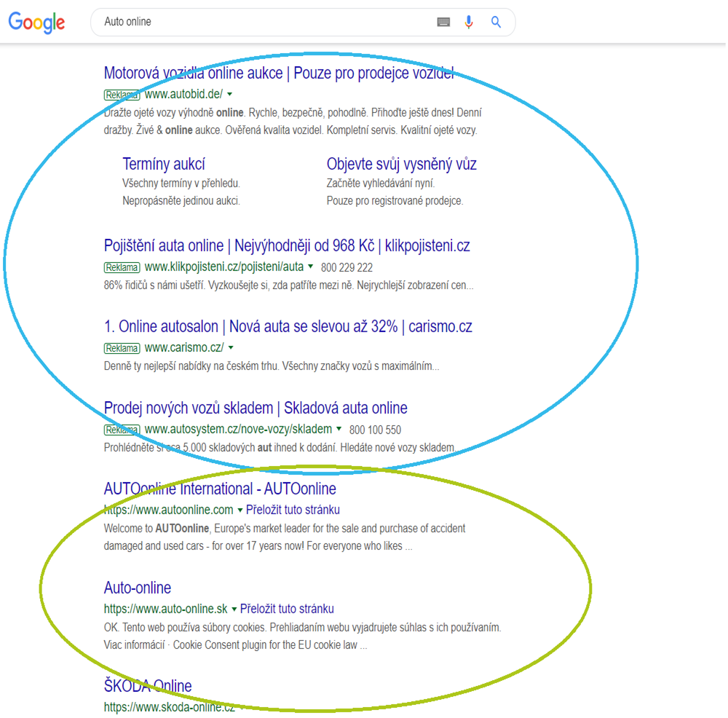Open 'Pojištění auta online' ad result

(x=286, y=245)
